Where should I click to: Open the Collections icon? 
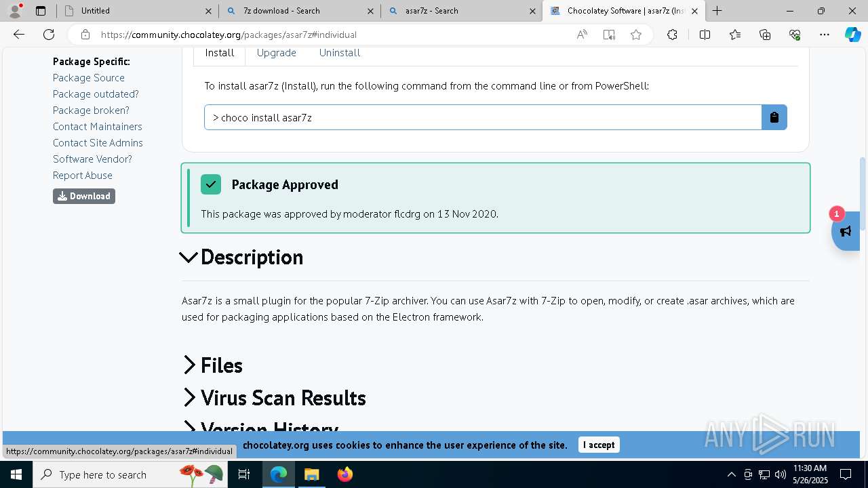[765, 35]
